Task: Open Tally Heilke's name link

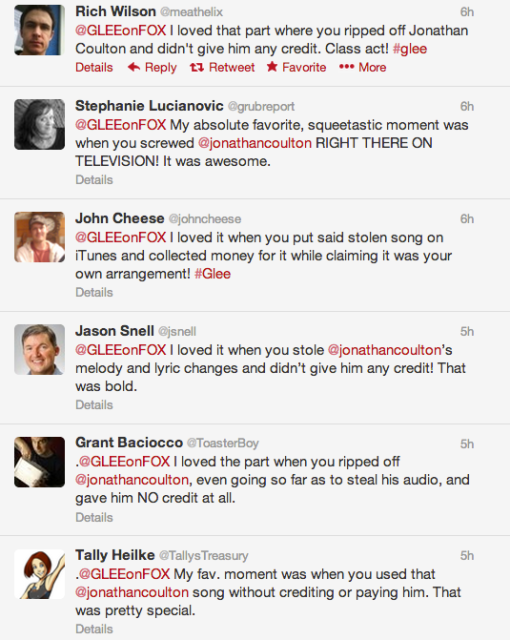Action: [x=115, y=555]
